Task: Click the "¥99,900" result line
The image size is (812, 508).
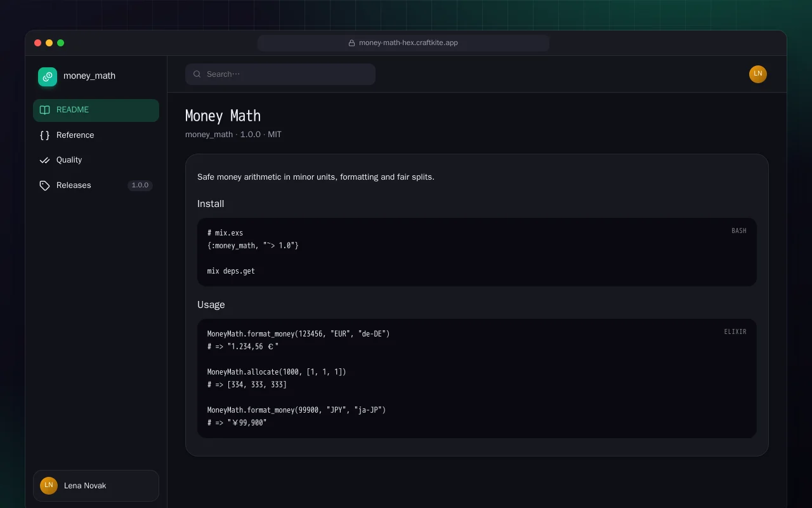Action: 237,423
